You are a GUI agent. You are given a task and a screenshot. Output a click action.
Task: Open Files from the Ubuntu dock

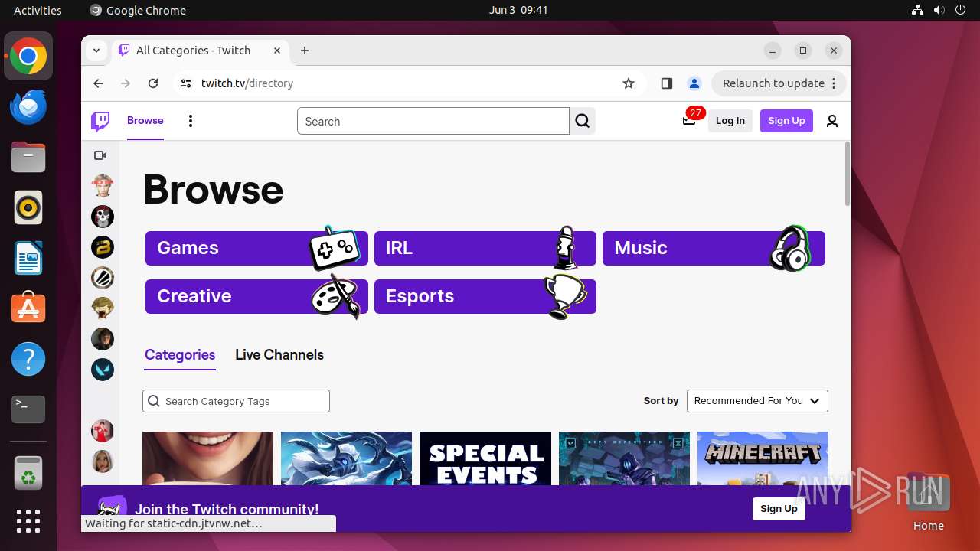(28, 157)
